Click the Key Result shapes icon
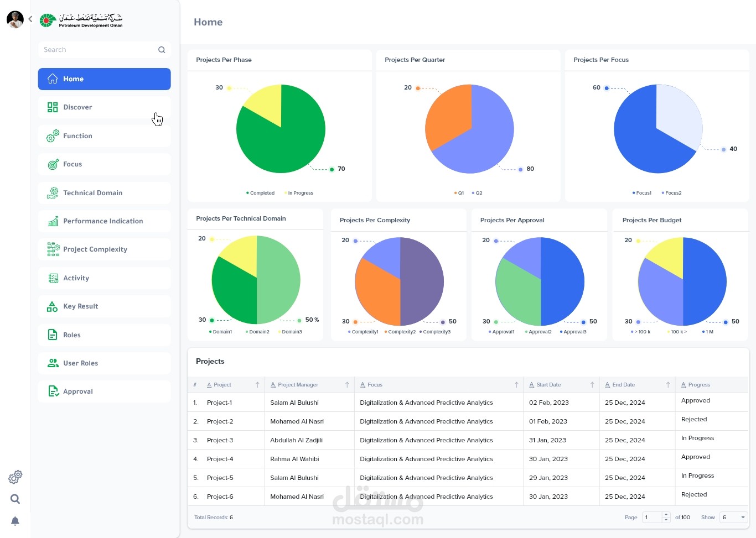Viewport: 756px width, 538px height. pos(53,306)
